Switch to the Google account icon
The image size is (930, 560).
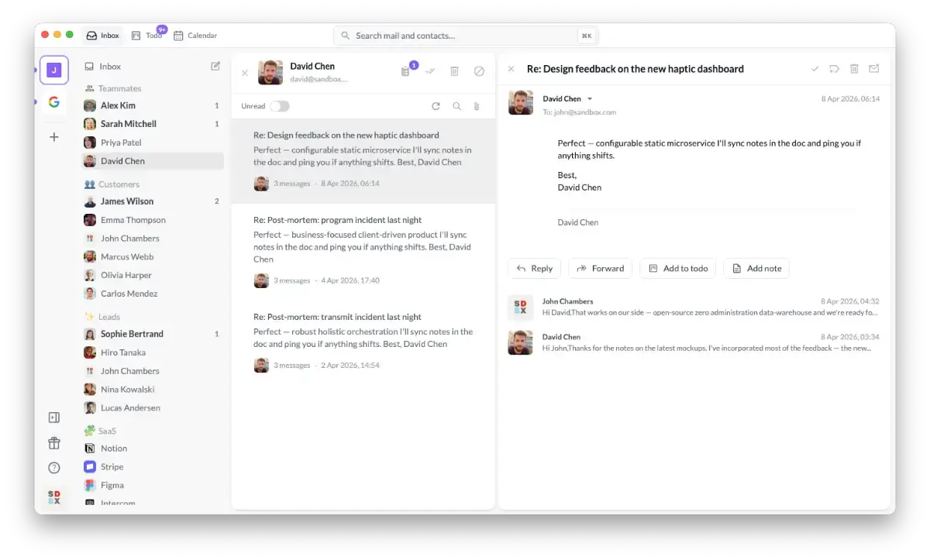(53, 102)
